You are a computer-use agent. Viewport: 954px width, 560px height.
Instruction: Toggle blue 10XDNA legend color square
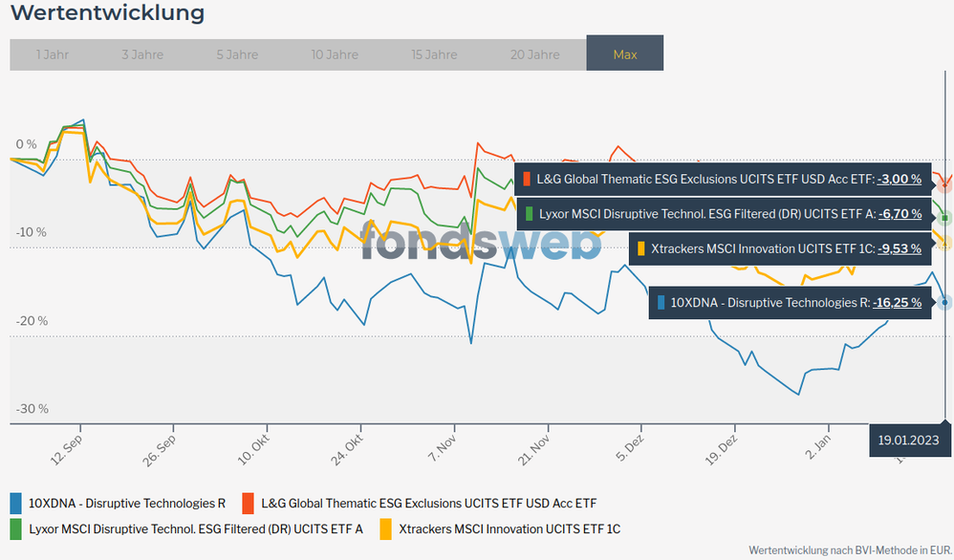click(15, 503)
